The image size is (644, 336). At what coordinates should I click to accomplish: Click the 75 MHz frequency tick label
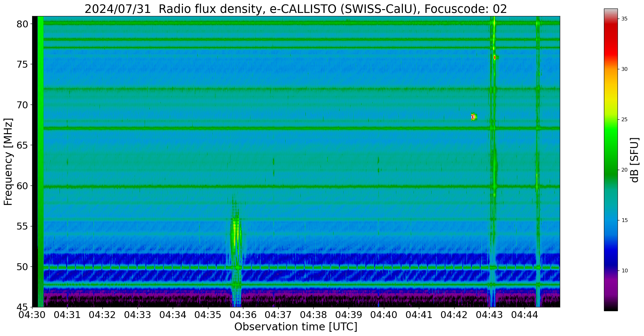tap(22, 64)
